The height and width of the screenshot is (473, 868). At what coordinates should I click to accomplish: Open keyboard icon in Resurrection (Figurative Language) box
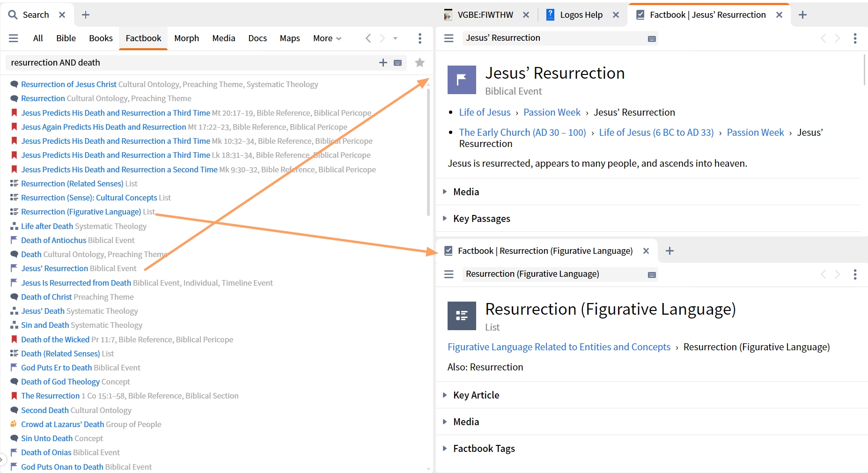coord(652,275)
